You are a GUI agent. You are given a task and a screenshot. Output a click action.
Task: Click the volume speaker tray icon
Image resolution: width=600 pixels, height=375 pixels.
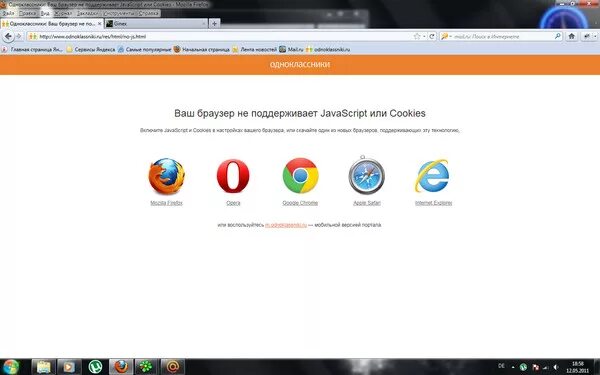(556, 367)
